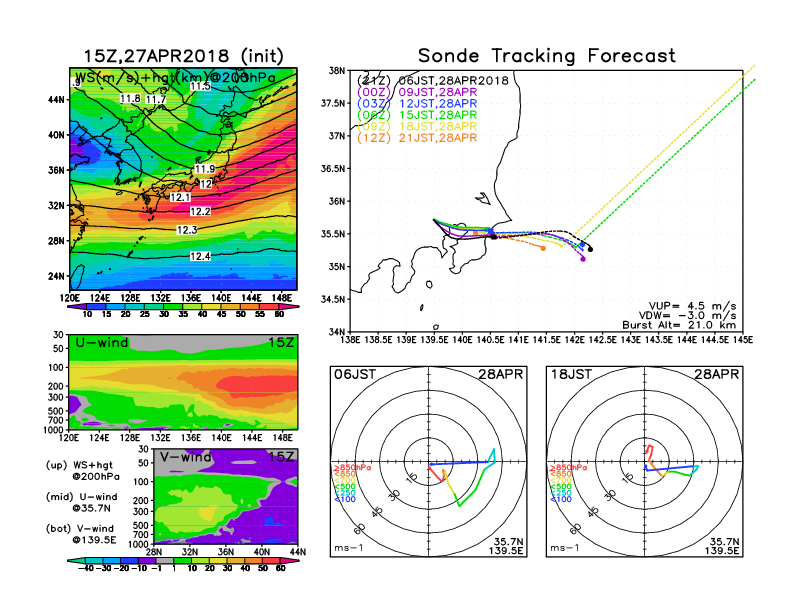Click the "12.3" height contour label
The image size is (792, 612).
187,230
